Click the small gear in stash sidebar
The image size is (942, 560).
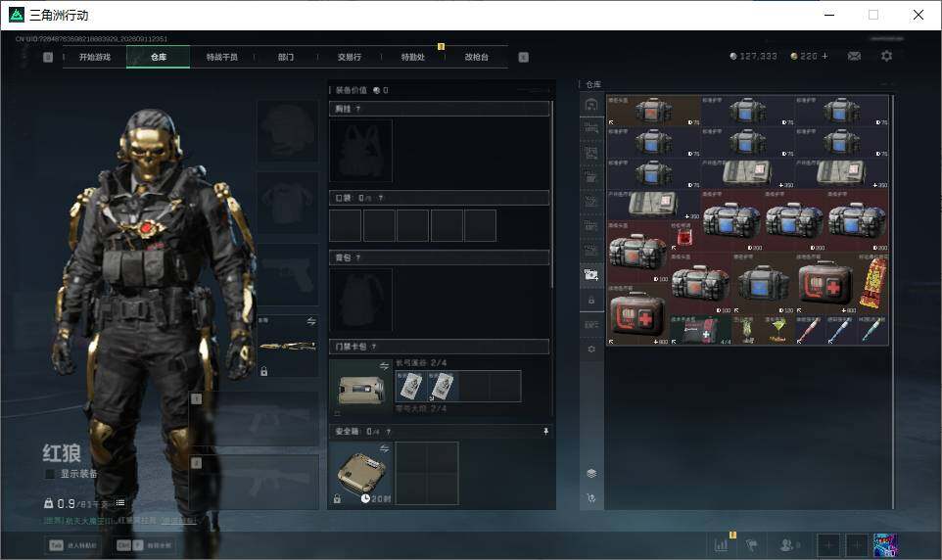point(591,350)
